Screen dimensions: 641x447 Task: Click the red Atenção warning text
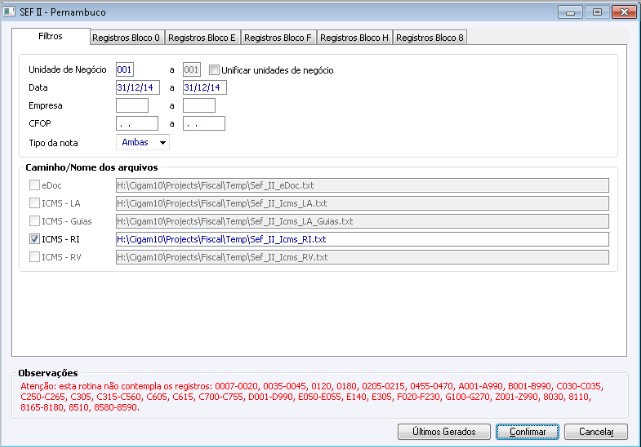coord(312,397)
